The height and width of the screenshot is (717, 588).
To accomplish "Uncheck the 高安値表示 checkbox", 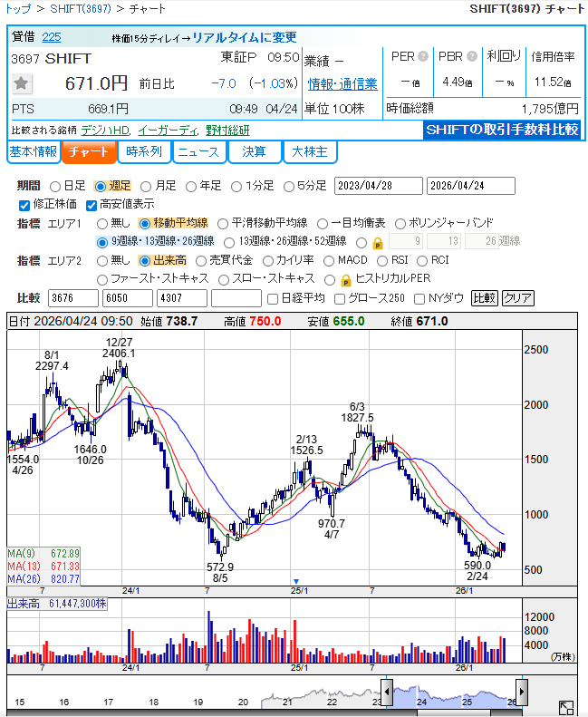I will (x=92, y=206).
